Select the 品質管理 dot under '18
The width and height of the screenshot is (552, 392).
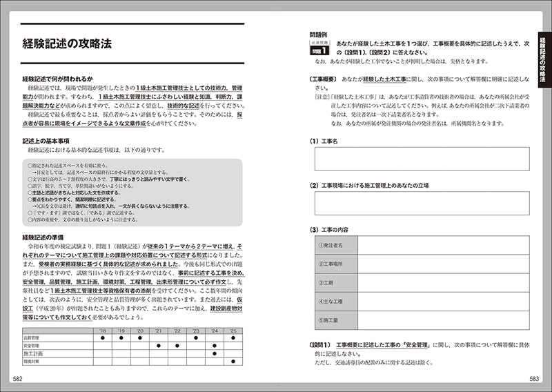[x=102, y=338]
